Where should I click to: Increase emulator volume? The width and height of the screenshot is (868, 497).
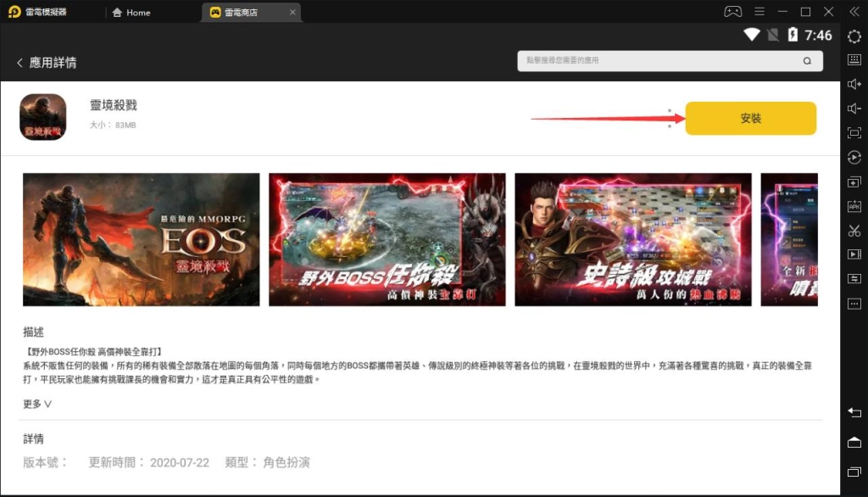pos(854,85)
